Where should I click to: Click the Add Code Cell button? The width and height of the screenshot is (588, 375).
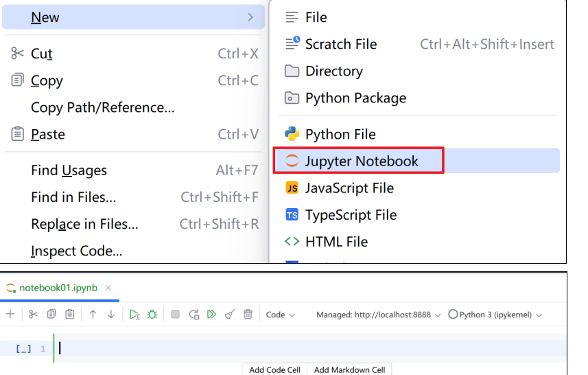coord(274,370)
